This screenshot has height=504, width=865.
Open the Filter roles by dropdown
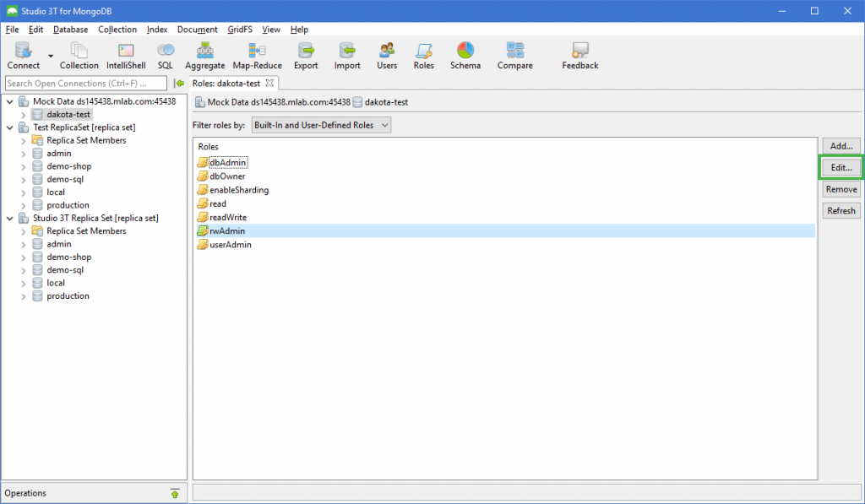point(321,125)
